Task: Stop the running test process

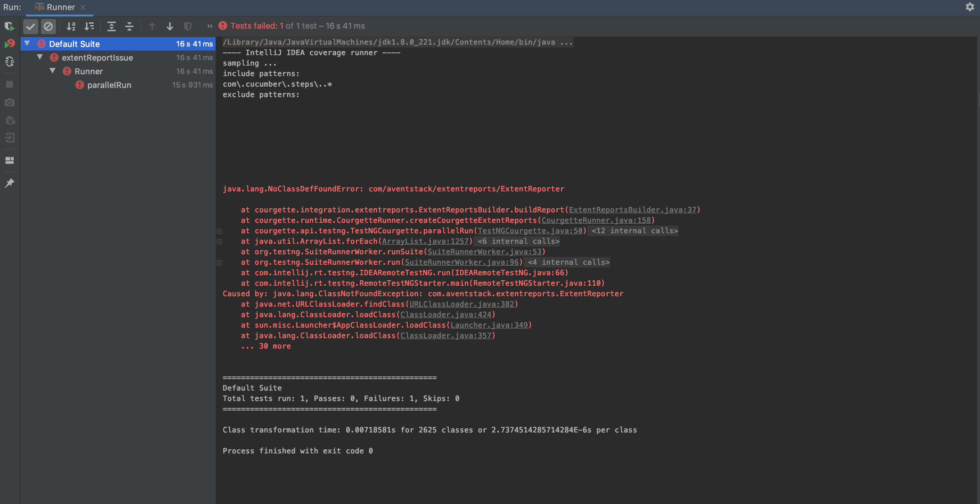Action: pos(9,84)
